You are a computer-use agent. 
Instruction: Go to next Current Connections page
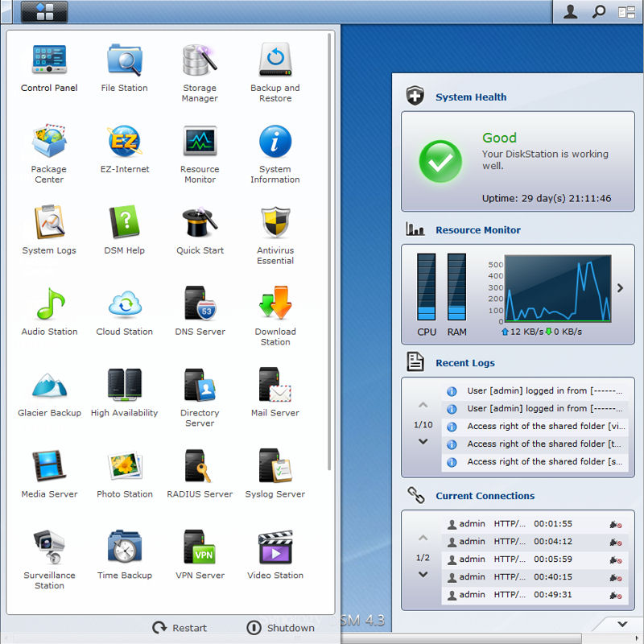point(423,574)
